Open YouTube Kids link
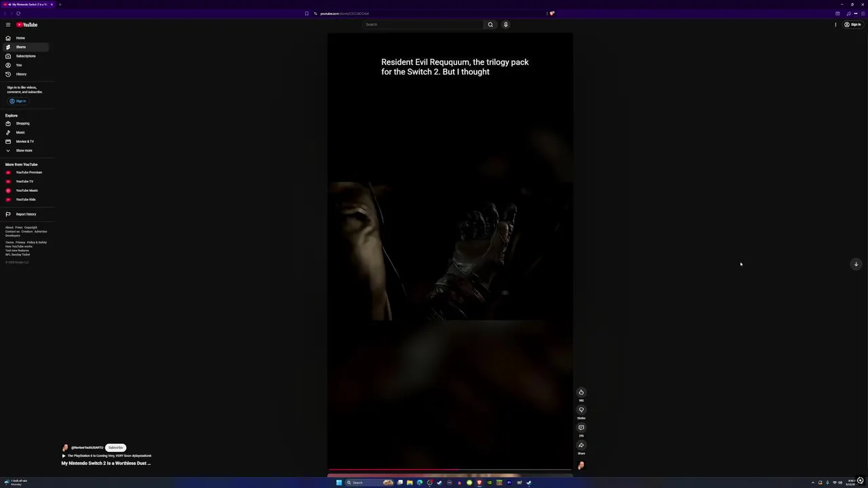 26,199
